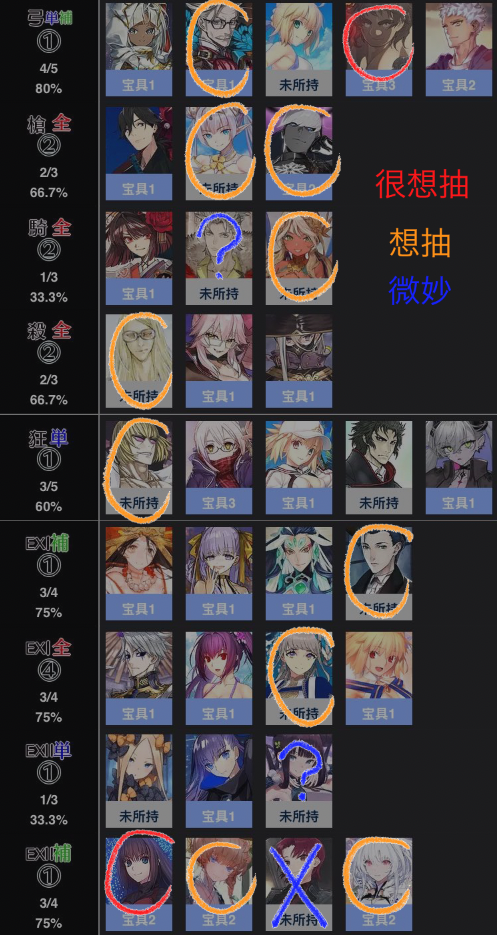Screen dimensions: 497x935
Task: Select the white-haired man in purple labeled 宝具2
Action: [x=458, y=49]
